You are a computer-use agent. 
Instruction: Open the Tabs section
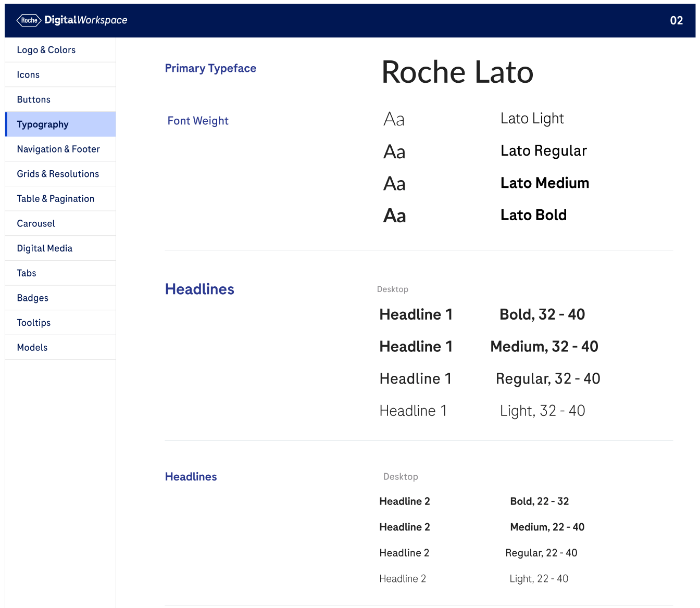tap(27, 273)
